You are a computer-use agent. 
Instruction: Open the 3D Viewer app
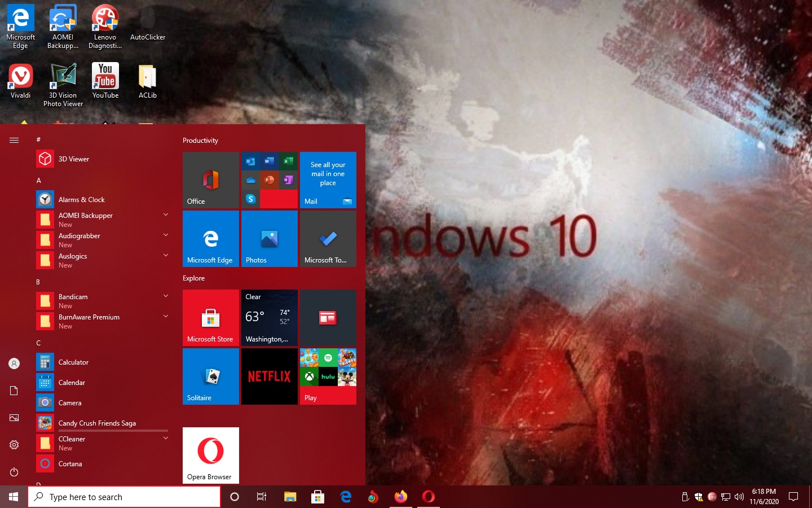[x=101, y=159]
